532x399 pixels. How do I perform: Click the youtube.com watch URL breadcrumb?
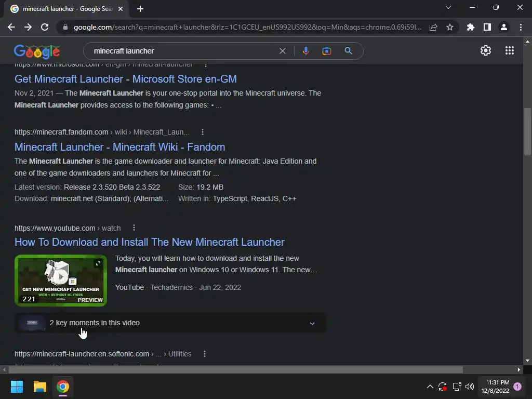point(68,228)
